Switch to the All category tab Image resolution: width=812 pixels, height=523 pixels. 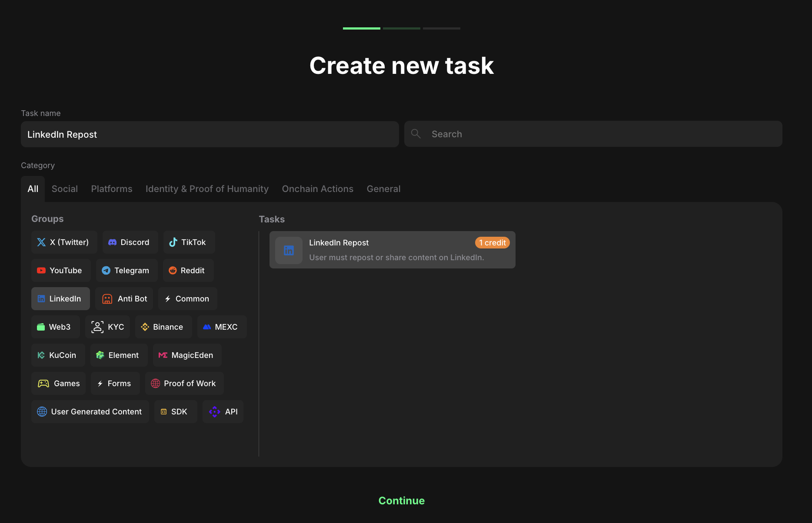pos(33,189)
